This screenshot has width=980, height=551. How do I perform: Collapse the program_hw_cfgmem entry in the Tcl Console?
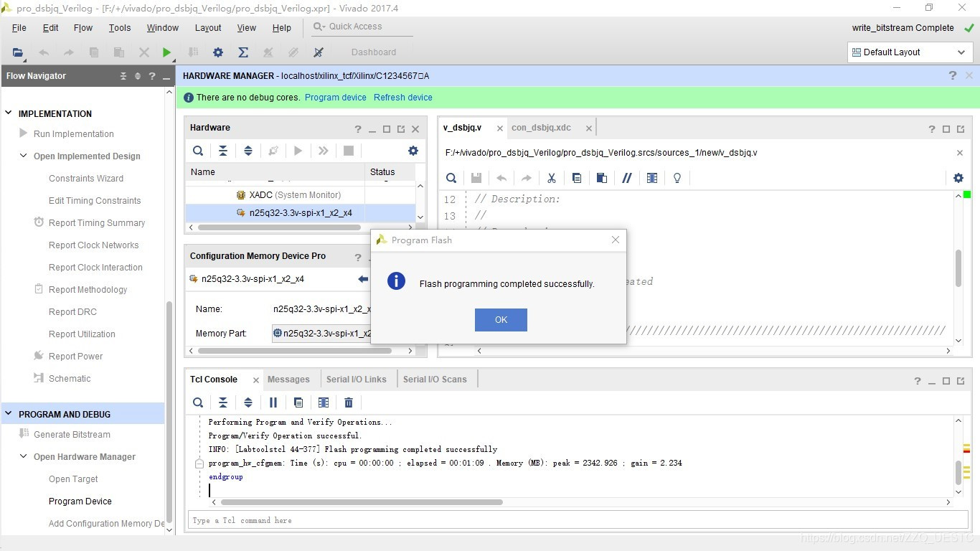click(199, 463)
